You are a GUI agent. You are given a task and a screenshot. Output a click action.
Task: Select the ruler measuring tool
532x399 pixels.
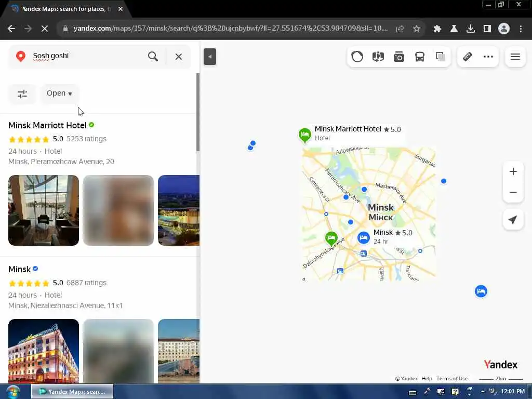[468, 56]
